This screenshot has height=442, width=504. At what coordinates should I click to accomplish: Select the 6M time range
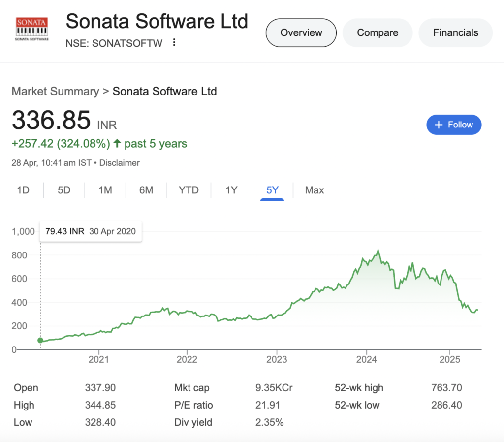click(x=146, y=190)
